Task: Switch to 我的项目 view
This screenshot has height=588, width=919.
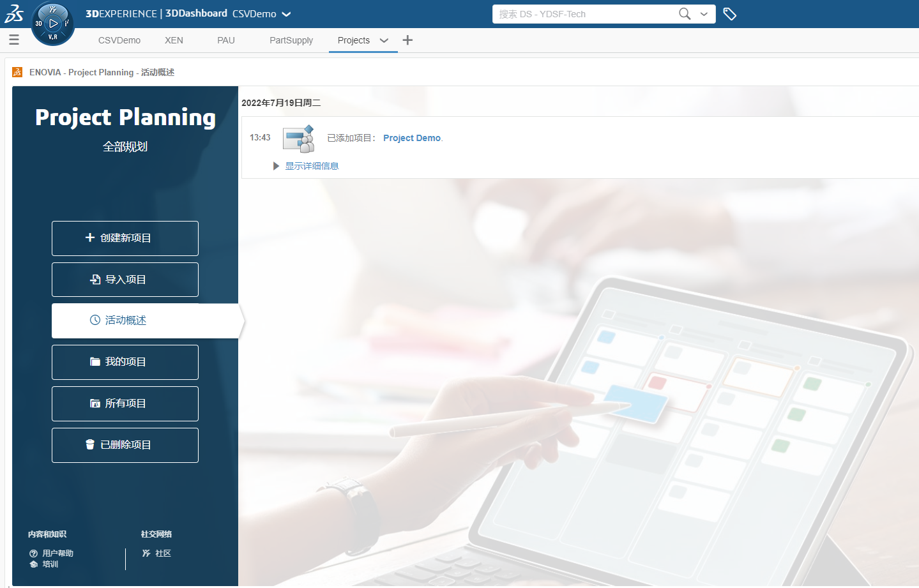Action: pos(125,362)
